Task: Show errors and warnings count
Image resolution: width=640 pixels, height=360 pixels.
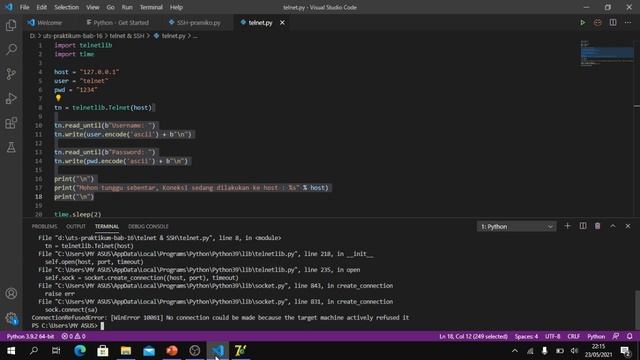Action: tap(73, 336)
